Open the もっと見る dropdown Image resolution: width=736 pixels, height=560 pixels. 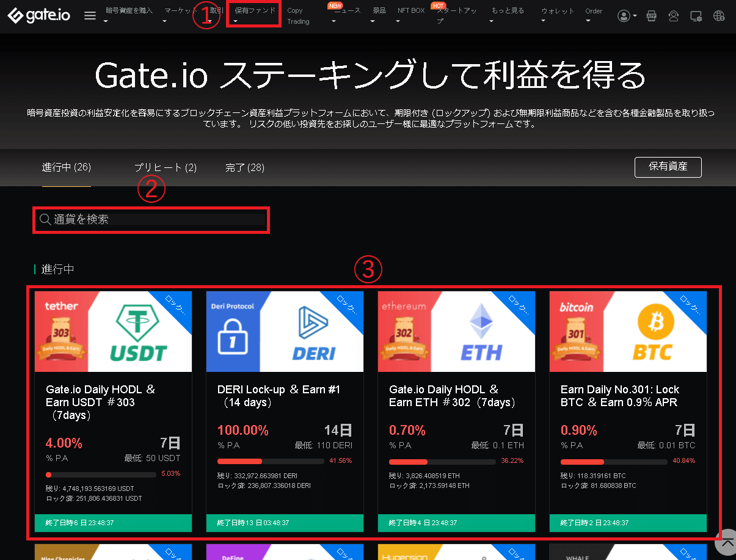[x=507, y=10]
